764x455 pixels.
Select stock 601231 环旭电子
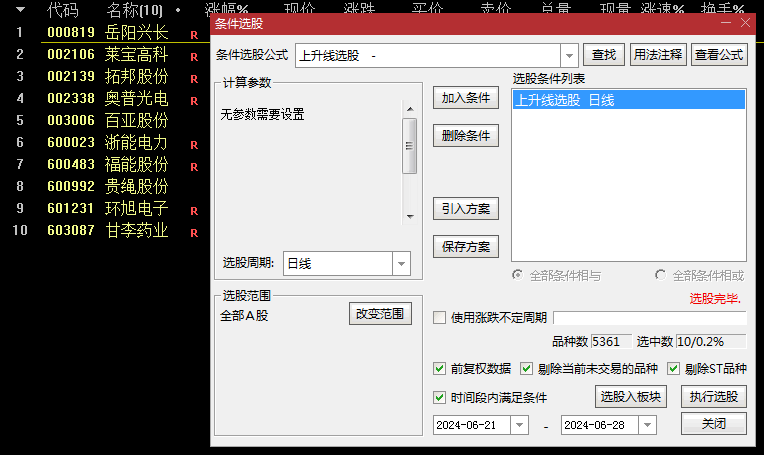tap(108, 208)
